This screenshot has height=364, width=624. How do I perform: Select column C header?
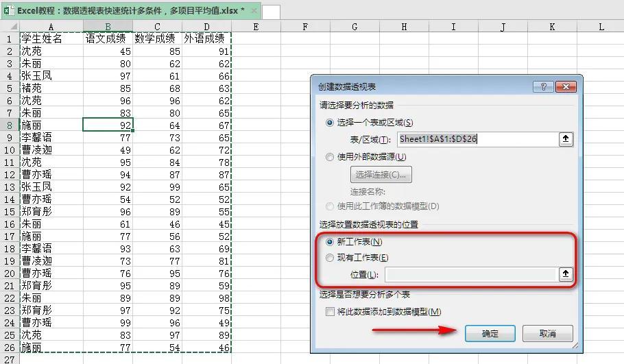click(x=157, y=27)
